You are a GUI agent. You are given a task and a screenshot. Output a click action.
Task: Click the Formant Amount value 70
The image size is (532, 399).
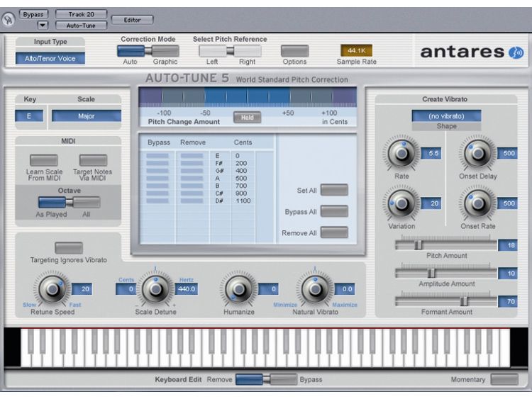click(x=508, y=301)
